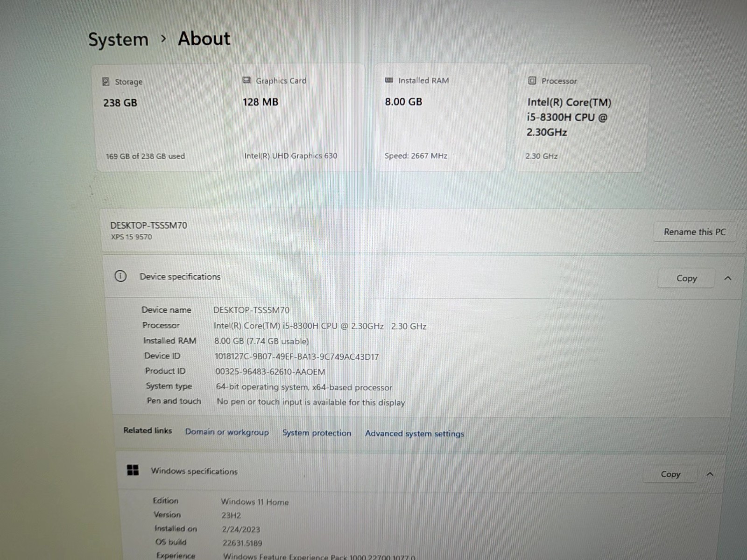747x560 pixels.
Task: Expand the Device specifications header
Action: (423, 277)
